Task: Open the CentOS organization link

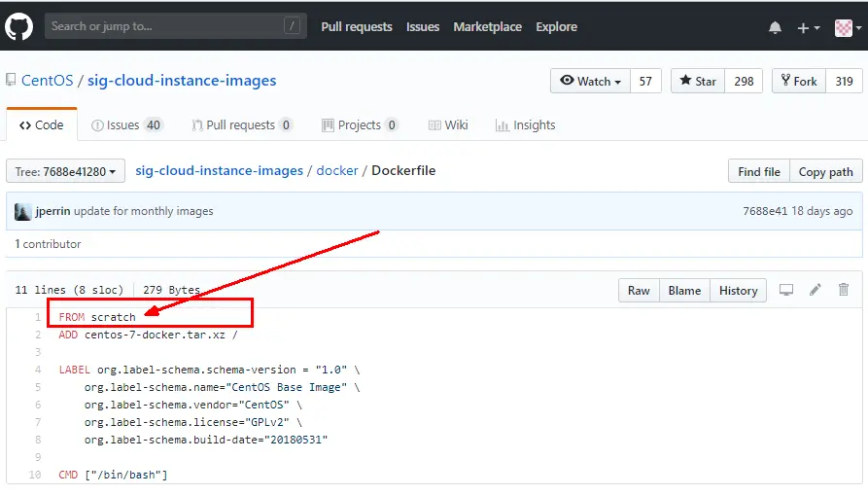Action: point(47,81)
